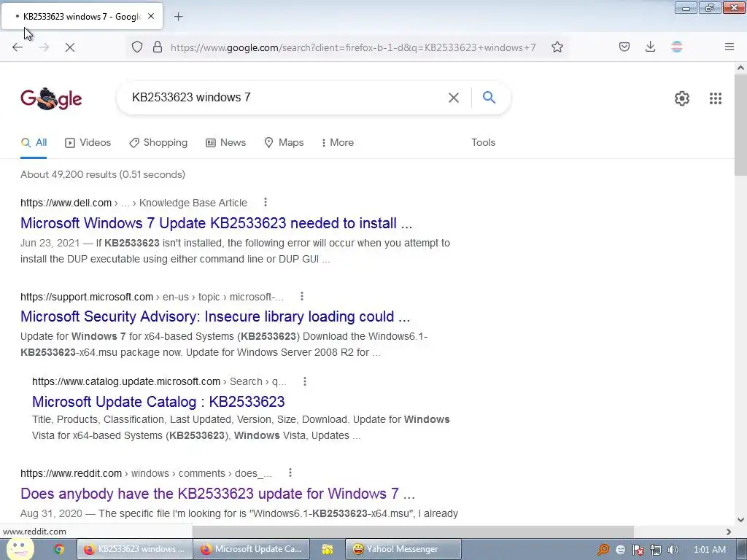Switch to Microsoft Update Catalog taskbar window
The image size is (747, 560).
pos(252,550)
